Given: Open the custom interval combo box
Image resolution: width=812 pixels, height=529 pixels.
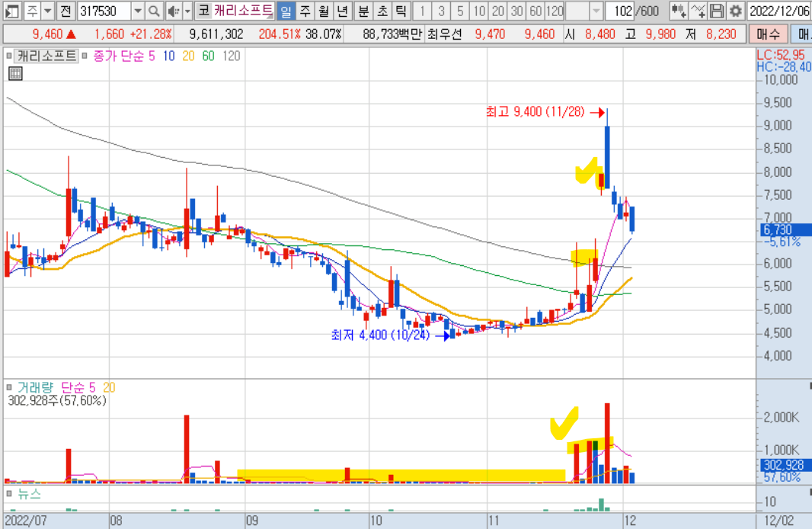Looking at the screenshot, I should click(x=584, y=11).
